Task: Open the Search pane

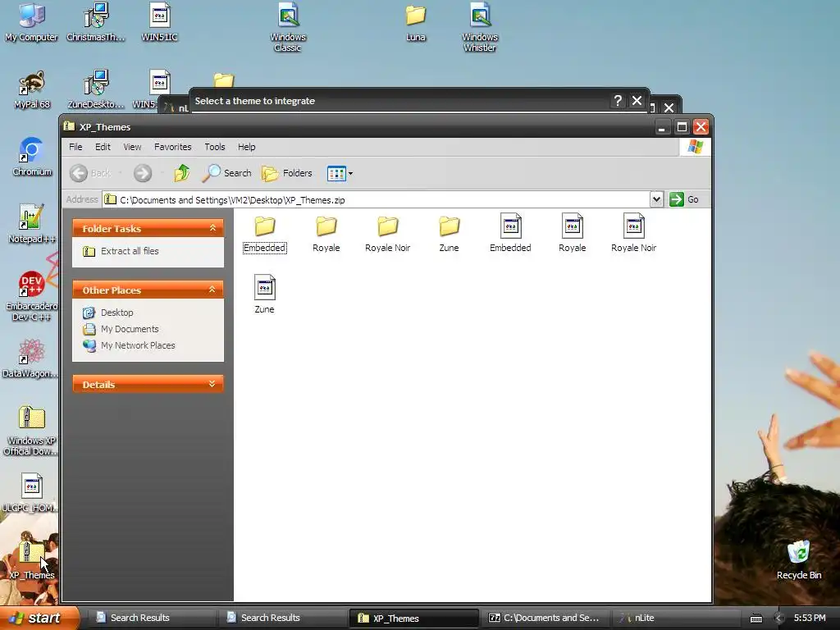Action: click(227, 173)
